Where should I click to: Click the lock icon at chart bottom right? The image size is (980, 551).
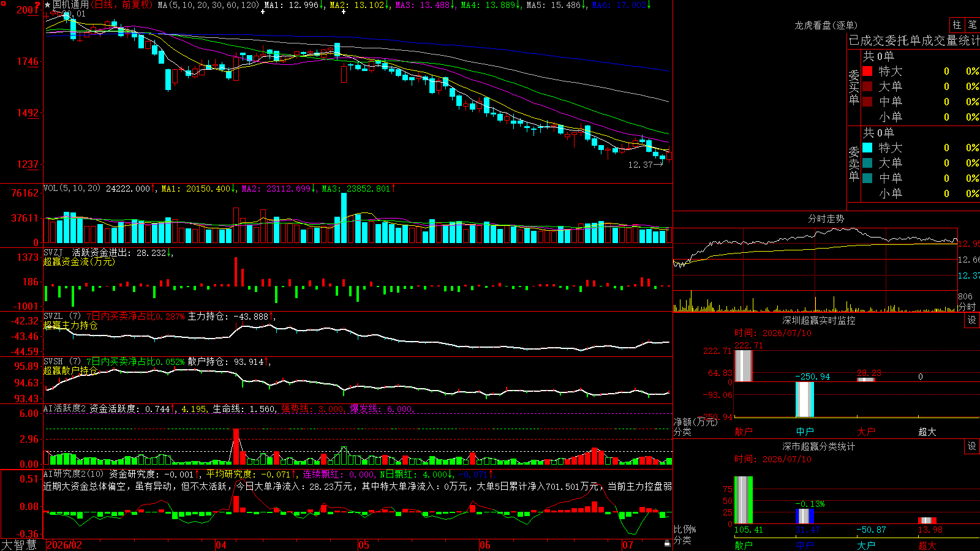[x=667, y=544]
